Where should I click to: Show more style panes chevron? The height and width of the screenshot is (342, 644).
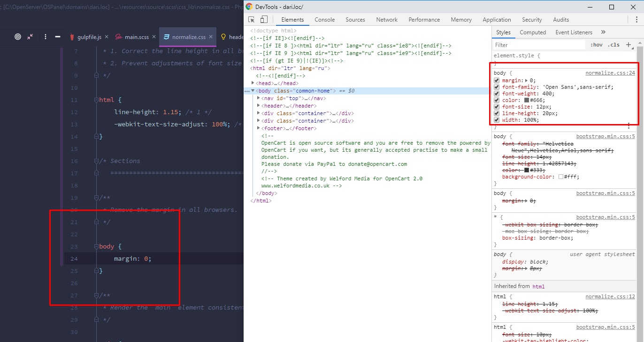603,32
